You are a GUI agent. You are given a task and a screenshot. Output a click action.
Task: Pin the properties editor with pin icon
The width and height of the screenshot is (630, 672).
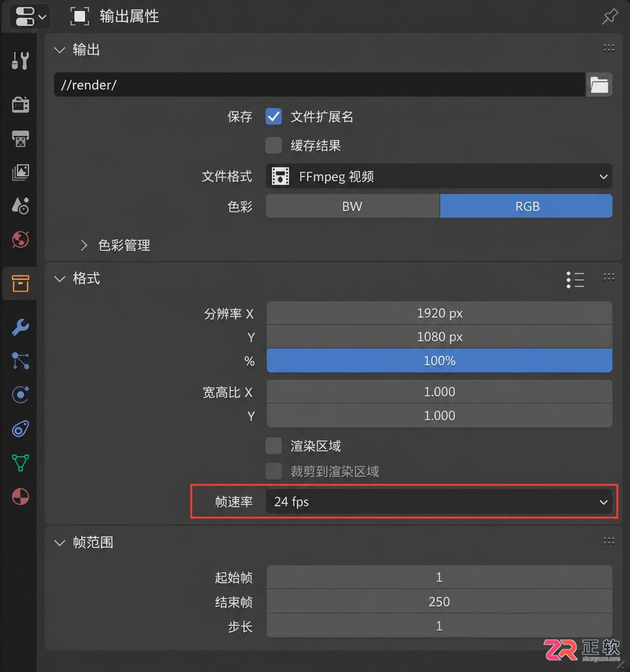point(610,16)
